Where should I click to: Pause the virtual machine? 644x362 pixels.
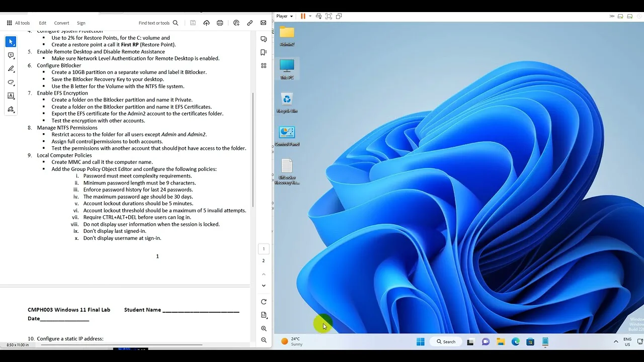pyautogui.click(x=303, y=16)
